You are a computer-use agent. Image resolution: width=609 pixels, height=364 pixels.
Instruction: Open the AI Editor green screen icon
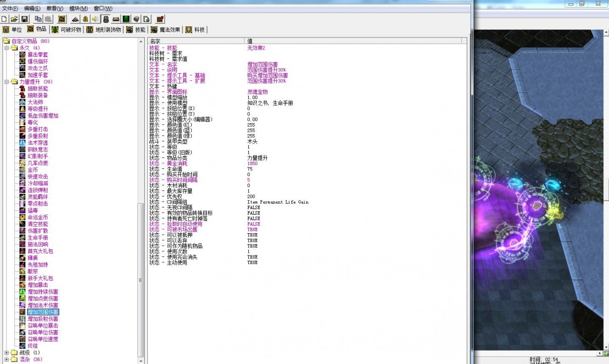[x=126, y=19]
